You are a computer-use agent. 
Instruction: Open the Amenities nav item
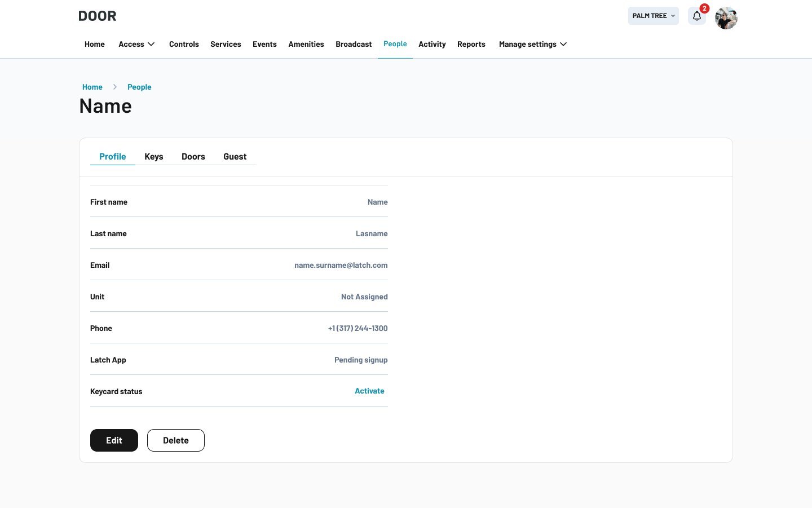[306, 44]
